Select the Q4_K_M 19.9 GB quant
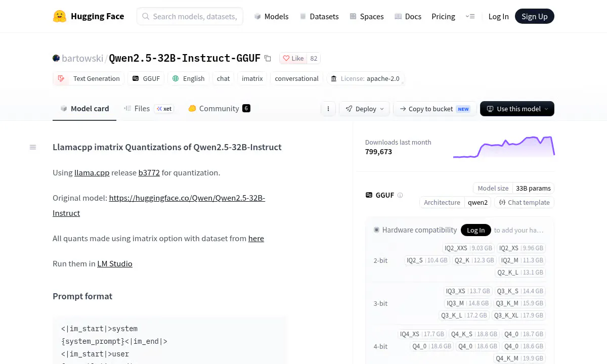The image size is (607, 364). tap(519, 358)
